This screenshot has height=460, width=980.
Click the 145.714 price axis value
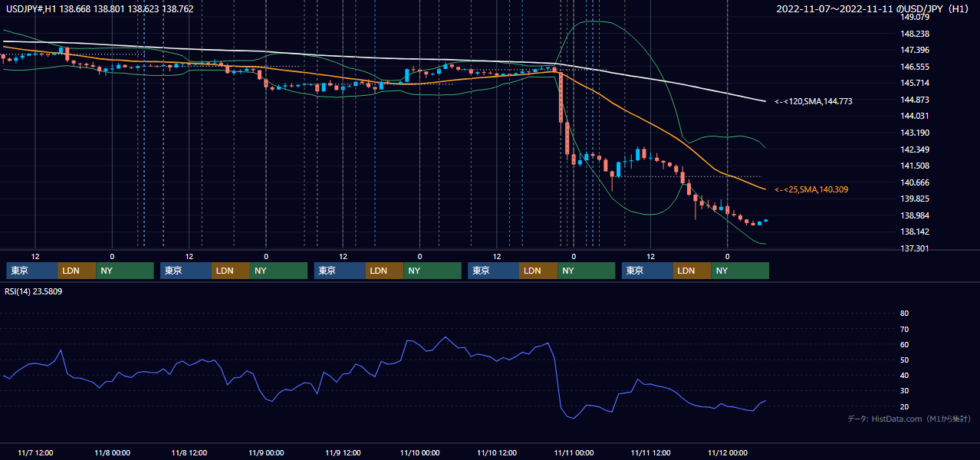[x=915, y=83]
